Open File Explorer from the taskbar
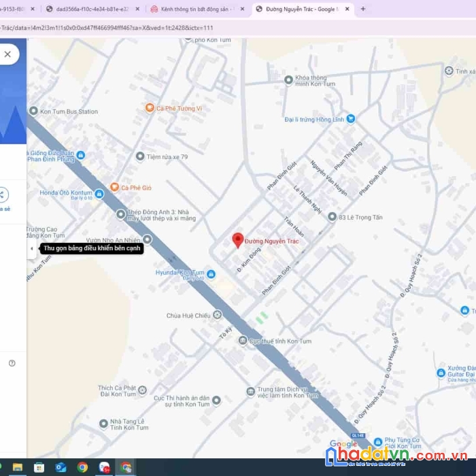This screenshot has width=476, height=476. point(18,467)
